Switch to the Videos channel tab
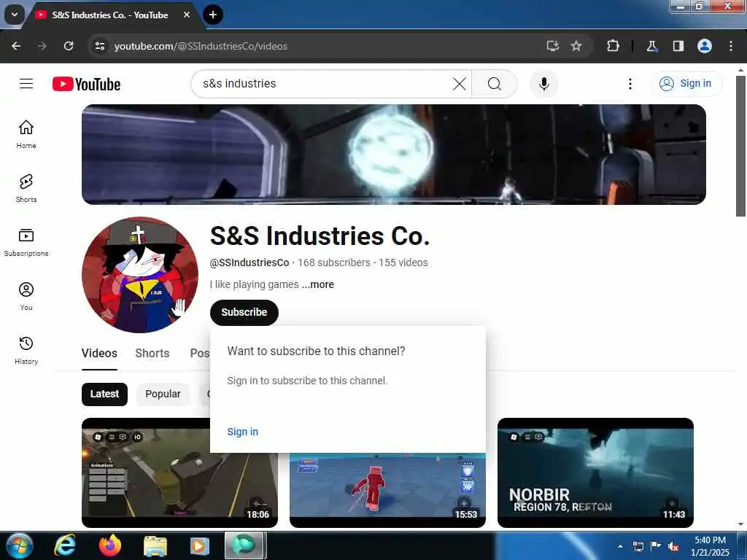This screenshot has width=747, height=560. (99, 354)
